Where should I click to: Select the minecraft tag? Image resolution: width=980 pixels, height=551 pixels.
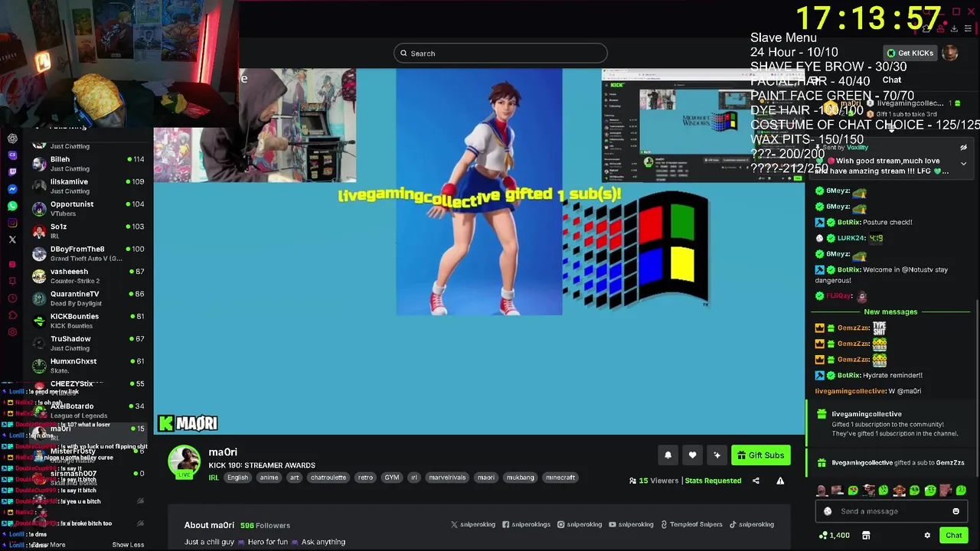(560, 478)
